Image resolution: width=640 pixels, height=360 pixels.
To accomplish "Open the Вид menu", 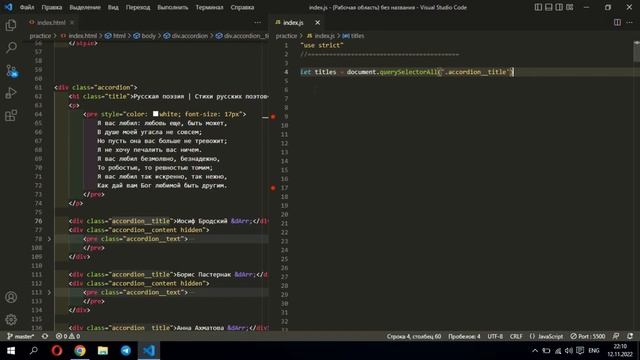I will pos(113,7).
